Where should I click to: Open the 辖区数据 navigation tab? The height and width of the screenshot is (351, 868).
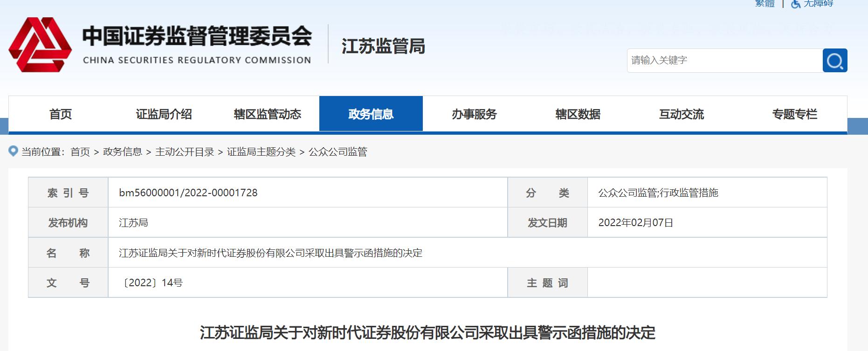tap(578, 114)
